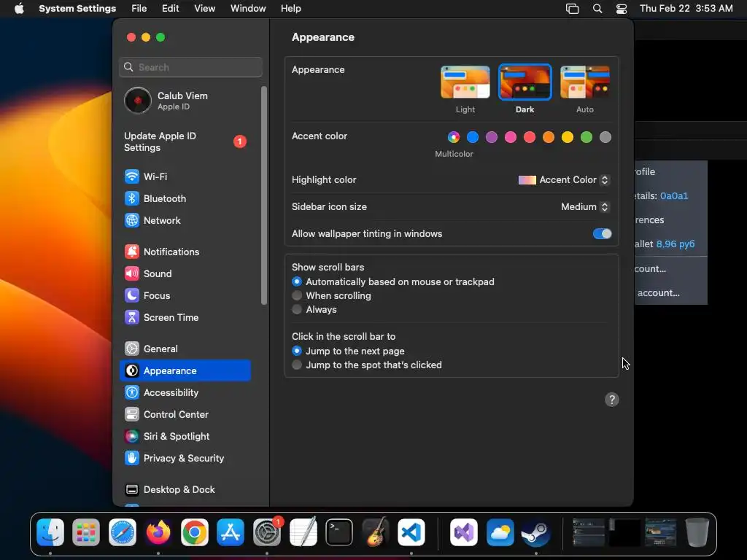The width and height of the screenshot is (747, 560).
Task: Open the Trash in the Dock
Action: [x=697, y=532]
